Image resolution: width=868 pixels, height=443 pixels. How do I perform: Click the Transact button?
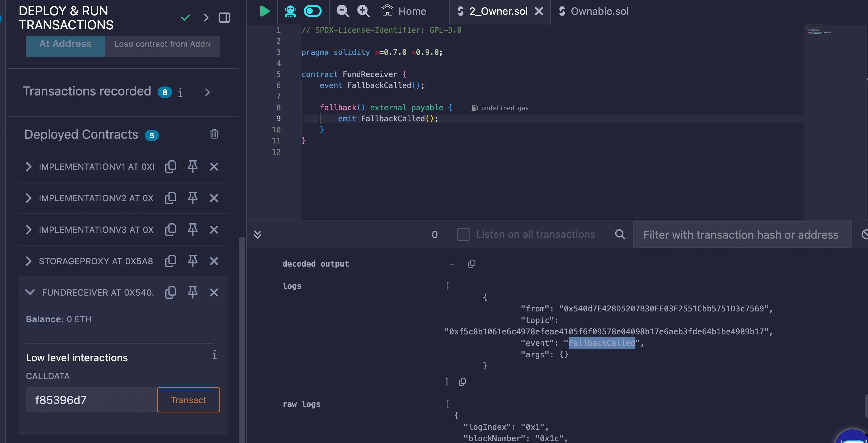(188, 400)
